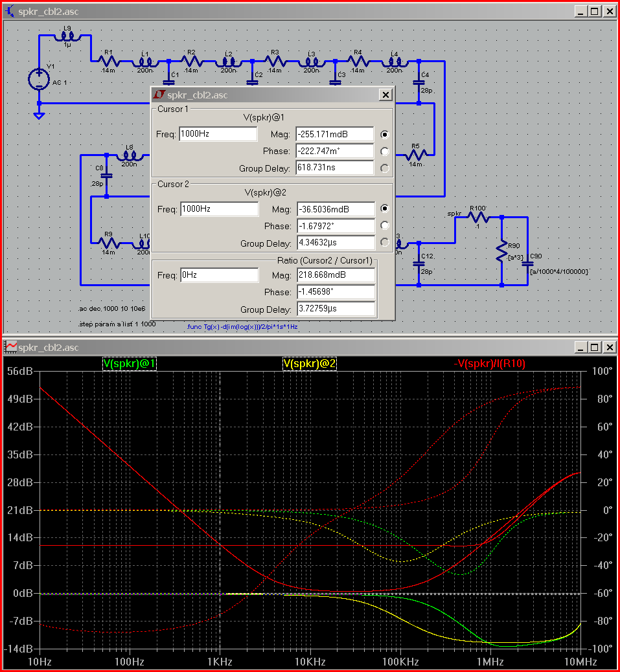Maximize the schematic window
This screenshot has height=672, width=620.
coord(595,12)
